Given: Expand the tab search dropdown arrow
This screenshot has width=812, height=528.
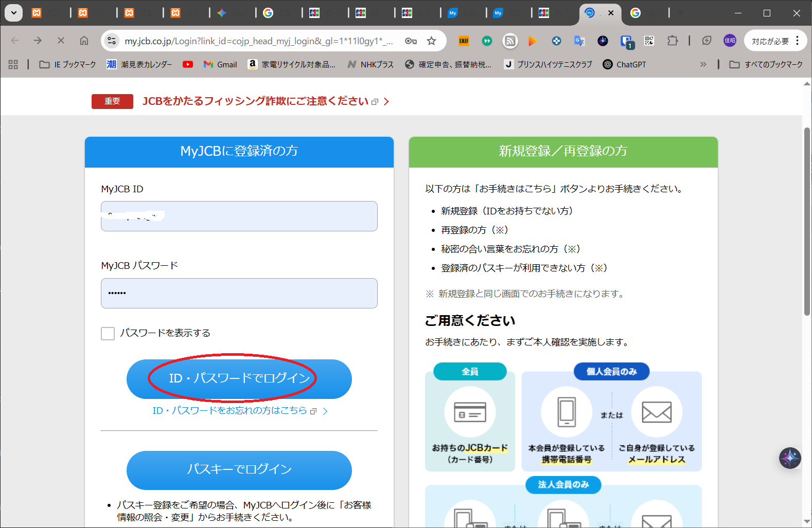Looking at the screenshot, I should [x=13, y=13].
